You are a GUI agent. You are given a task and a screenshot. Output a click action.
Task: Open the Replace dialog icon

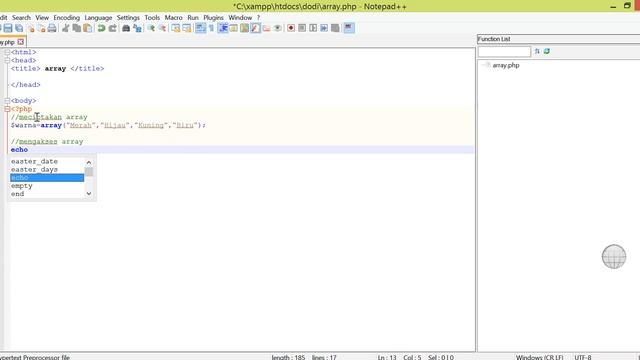coord(137,28)
